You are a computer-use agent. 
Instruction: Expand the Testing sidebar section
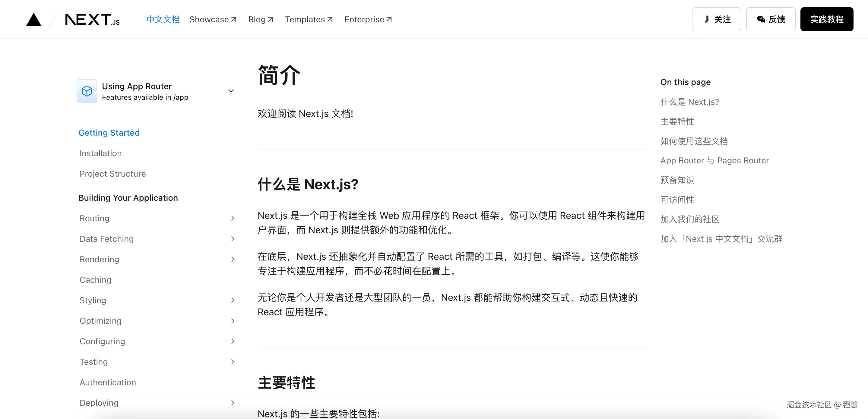[x=233, y=362]
